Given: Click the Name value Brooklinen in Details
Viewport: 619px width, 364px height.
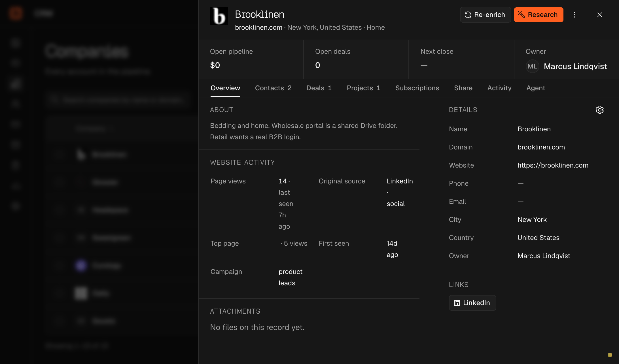Looking at the screenshot, I should pyautogui.click(x=534, y=129).
